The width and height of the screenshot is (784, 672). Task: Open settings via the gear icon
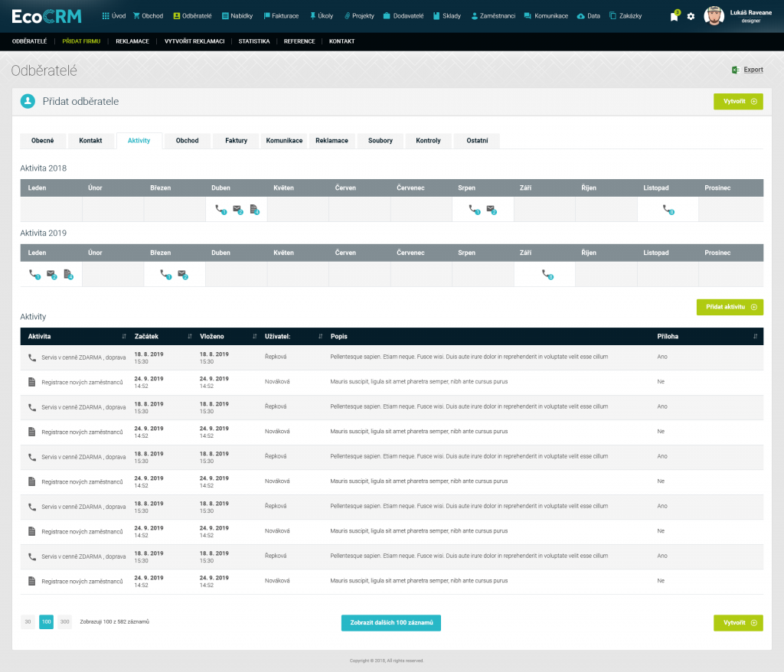(x=691, y=16)
